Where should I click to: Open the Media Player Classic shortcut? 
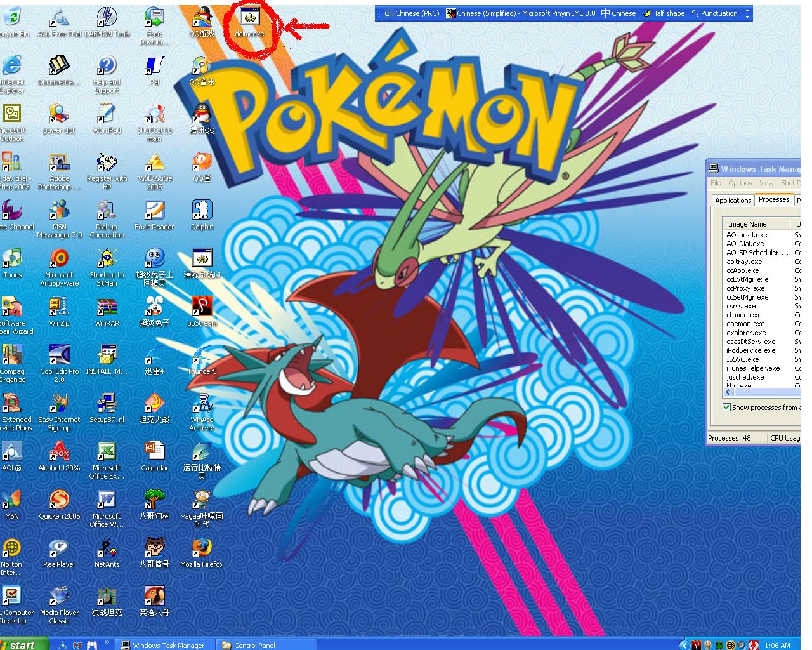59,605
